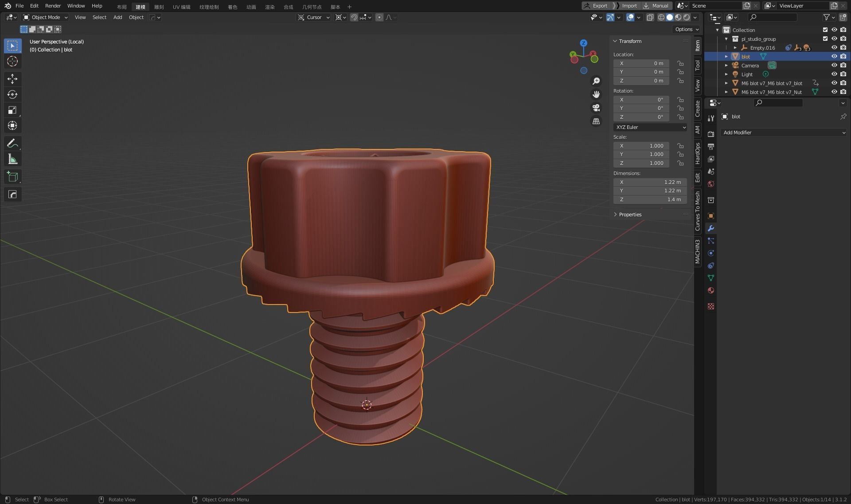Switch to orthographic/perspective grid icon
The image size is (851, 504).
click(596, 121)
